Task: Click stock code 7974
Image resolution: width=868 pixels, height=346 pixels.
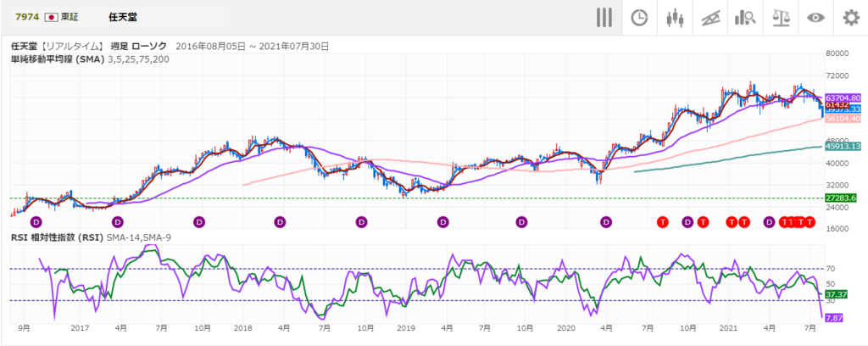Action: pos(27,17)
